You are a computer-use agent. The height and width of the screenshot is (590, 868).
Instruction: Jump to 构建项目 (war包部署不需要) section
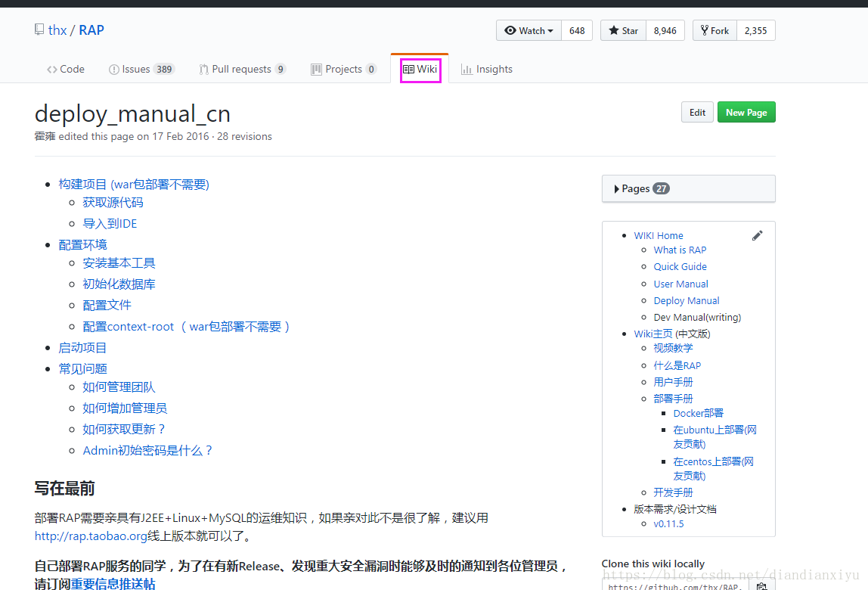click(x=134, y=185)
